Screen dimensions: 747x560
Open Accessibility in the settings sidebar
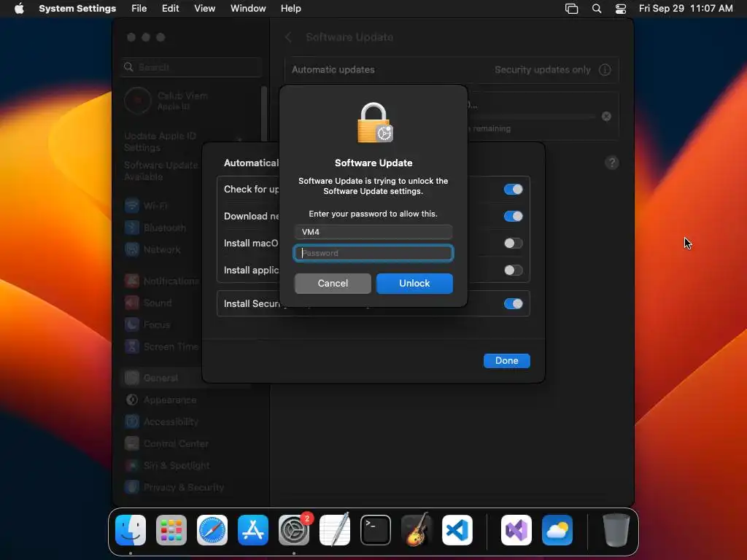pos(161,422)
